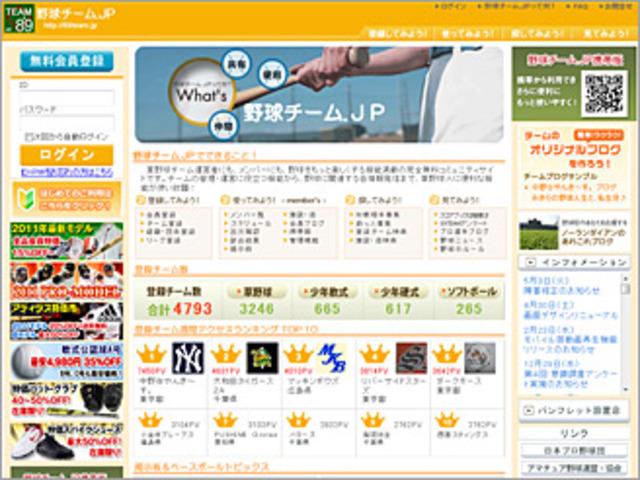
Task: Open the grass field blog thumbnail
Action: pos(539,233)
